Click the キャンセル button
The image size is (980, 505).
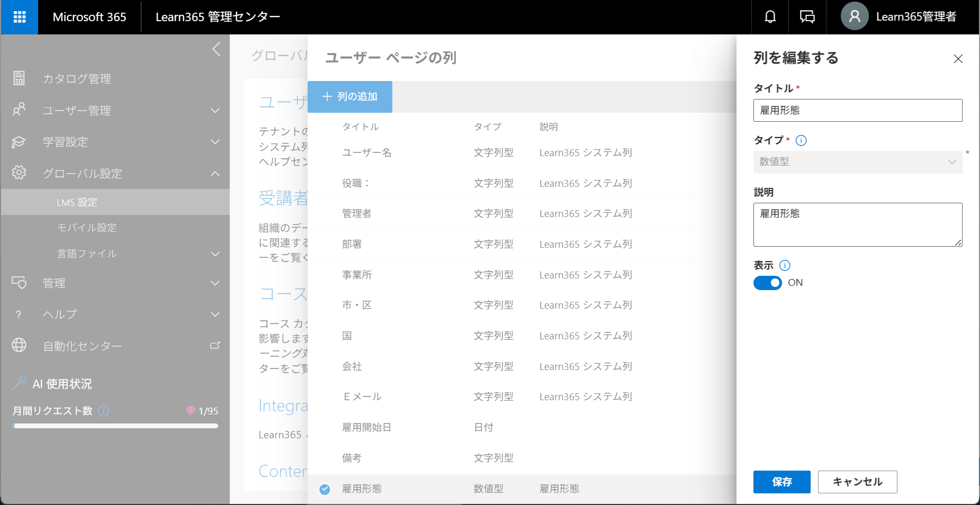tap(857, 482)
